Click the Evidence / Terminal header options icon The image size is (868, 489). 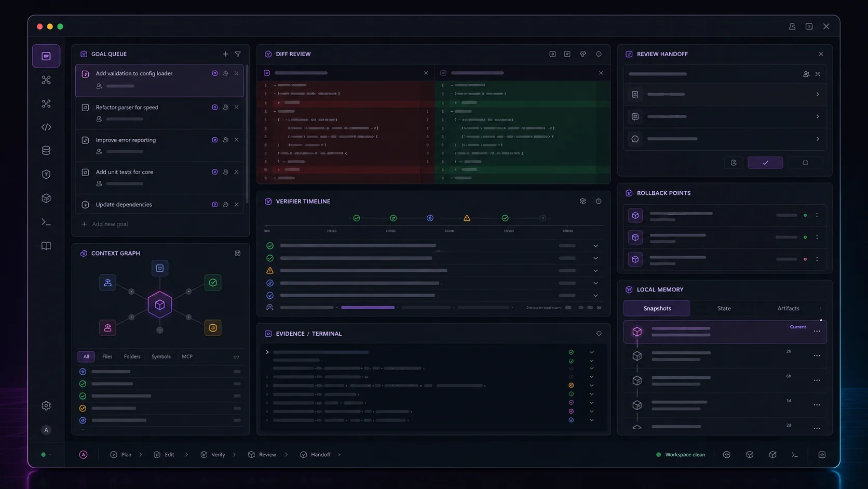(599, 334)
